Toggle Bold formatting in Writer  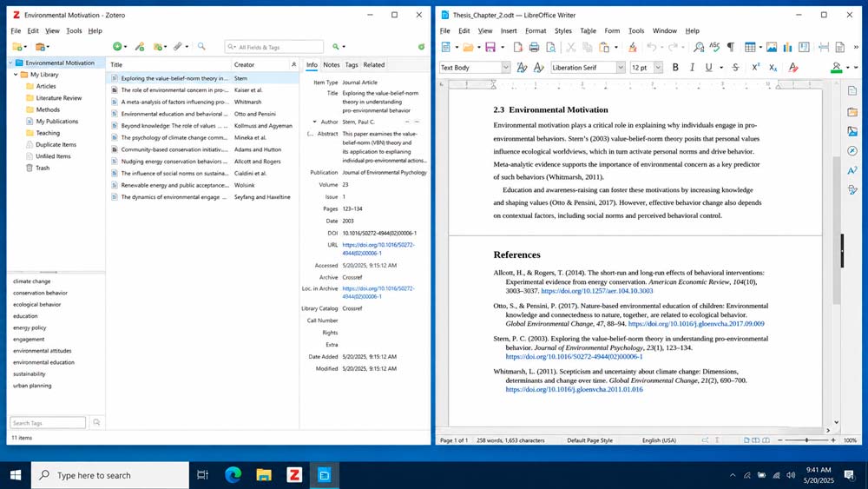pos(674,67)
